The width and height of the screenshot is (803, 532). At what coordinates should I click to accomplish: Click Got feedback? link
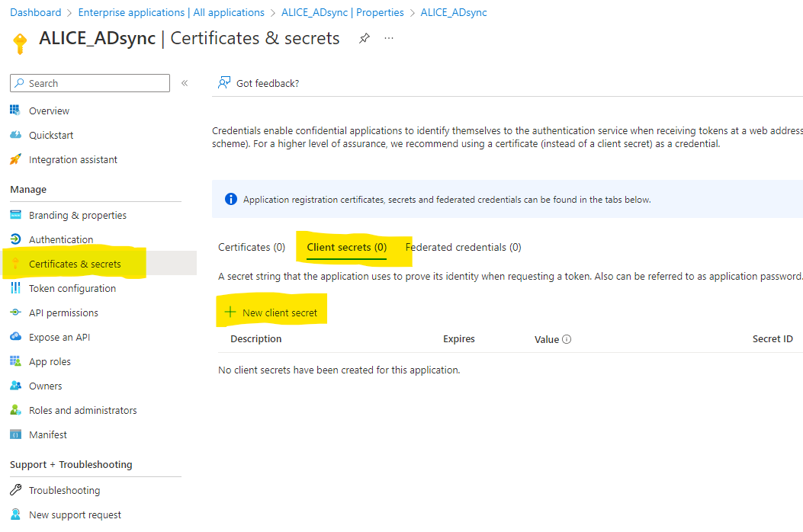pyautogui.click(x=268, y=84)
